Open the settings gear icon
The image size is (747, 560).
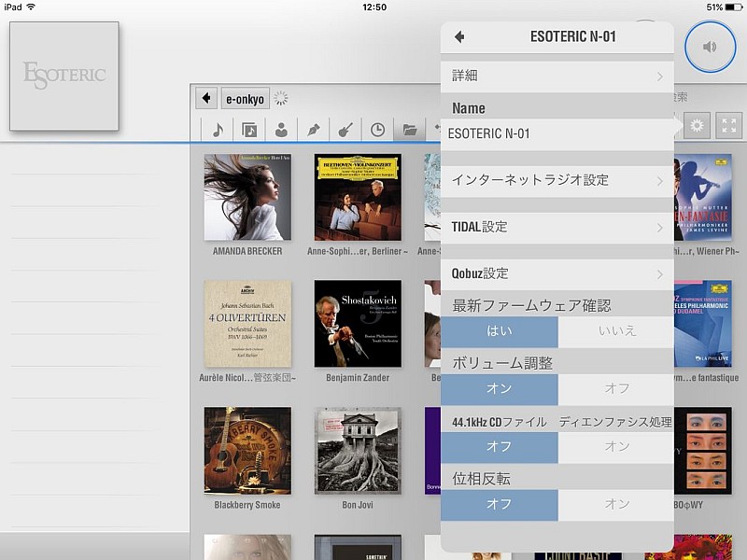(697, 125)
